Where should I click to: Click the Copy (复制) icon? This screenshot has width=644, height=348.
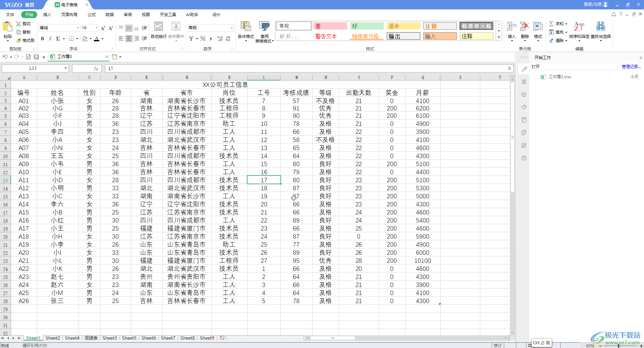point(18,32)
